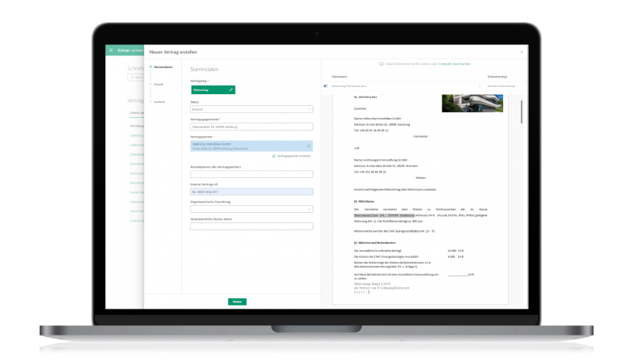Click the Word file icon beside the file name

pyautogui.click(x=327, y=85)
